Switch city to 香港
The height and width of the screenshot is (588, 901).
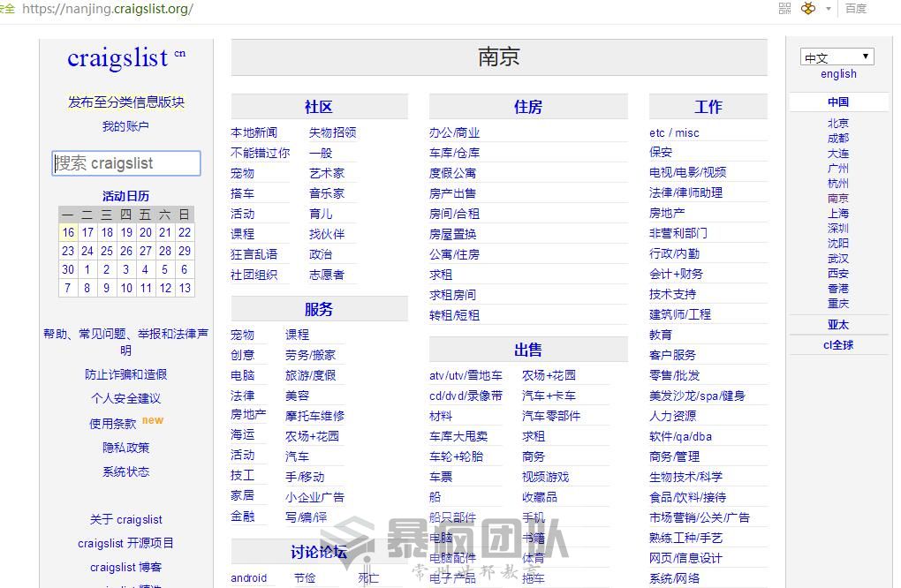pyautogui.click(x=838, y=289)
